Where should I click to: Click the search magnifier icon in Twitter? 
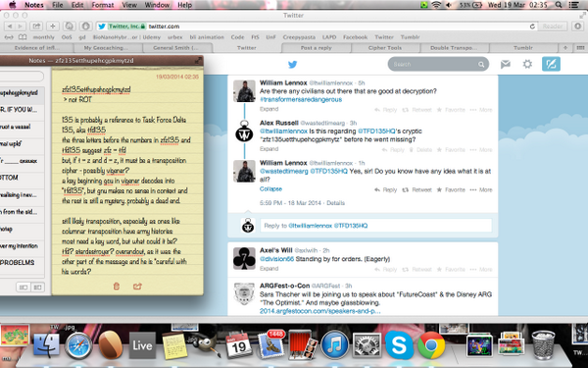481,65
